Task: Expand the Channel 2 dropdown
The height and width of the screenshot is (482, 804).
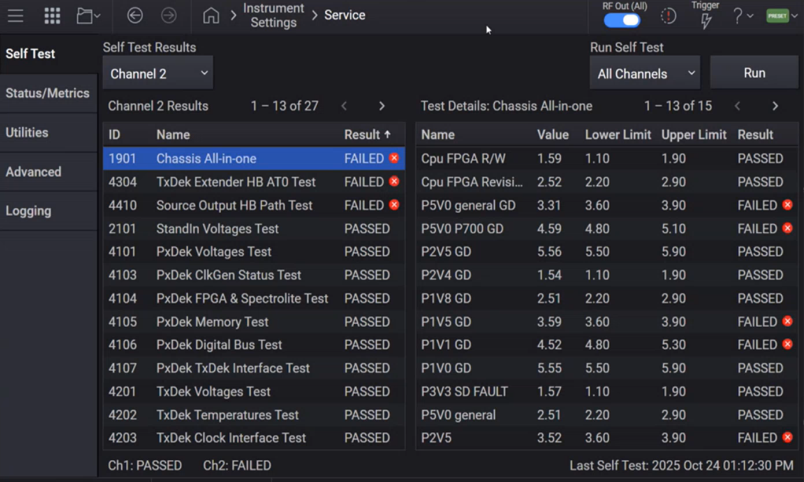Action: coord(158,73)
